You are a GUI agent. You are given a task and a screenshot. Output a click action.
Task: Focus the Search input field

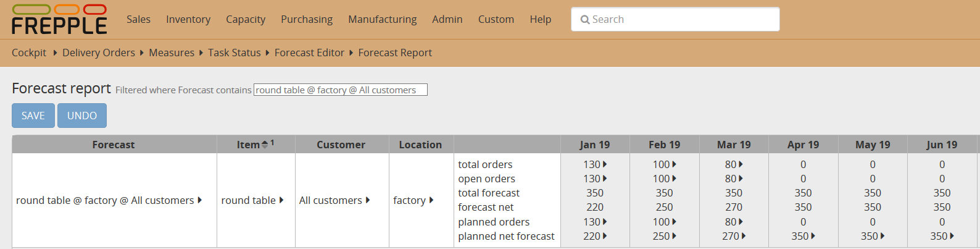click(675, 19)
